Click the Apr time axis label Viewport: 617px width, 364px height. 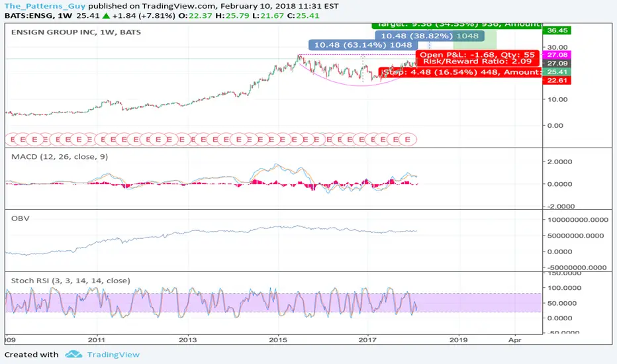[x=514, y=340]
